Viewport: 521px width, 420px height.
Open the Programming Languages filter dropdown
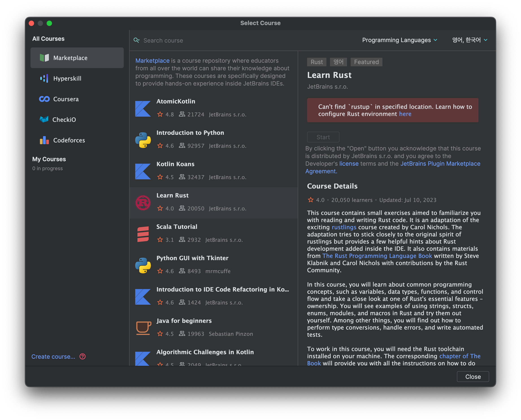[x=399, y=40]
